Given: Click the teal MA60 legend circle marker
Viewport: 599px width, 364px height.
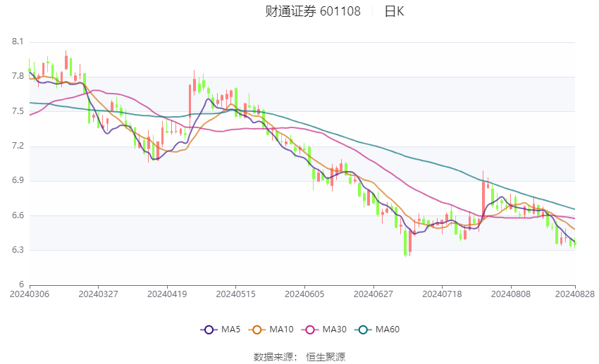Looking at the screenshot, I should 363,329.
